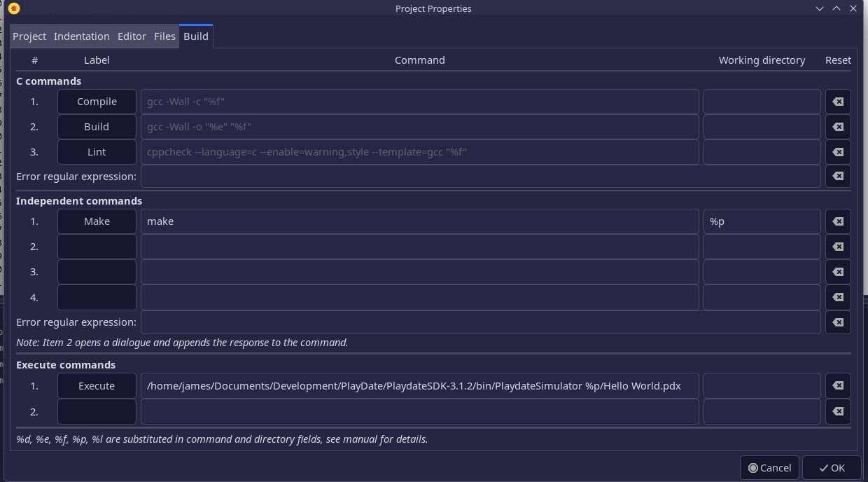Reset the second execute command row
The height and width of the screenshot is (482, 868).
838,411
